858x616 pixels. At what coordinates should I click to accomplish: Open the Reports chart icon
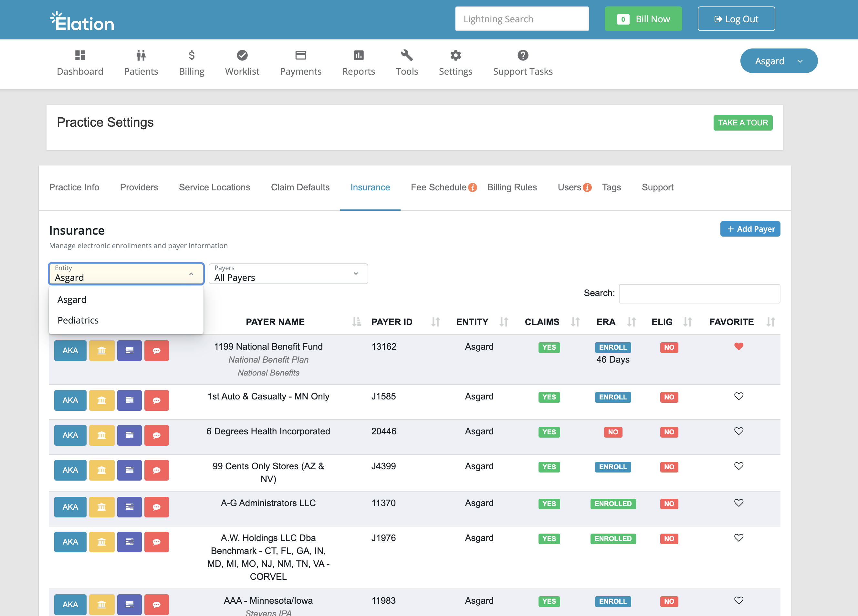[x=358, y=56]
